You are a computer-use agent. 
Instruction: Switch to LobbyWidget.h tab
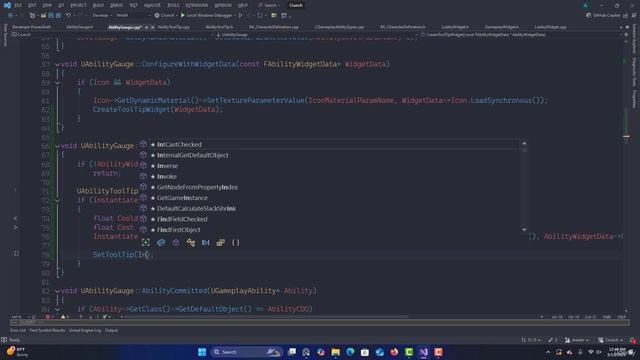pyautogui.click(x=455, y=27)
